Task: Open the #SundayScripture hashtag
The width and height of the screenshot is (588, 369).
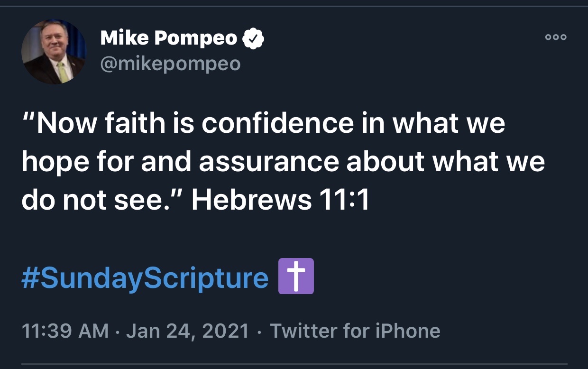Action: pyautogui.click(x=145, y=278)
